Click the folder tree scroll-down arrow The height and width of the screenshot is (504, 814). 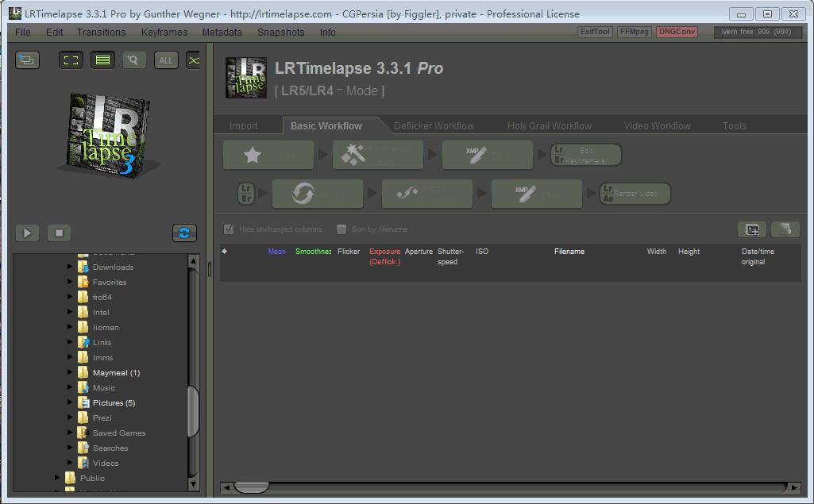(193, 485)
